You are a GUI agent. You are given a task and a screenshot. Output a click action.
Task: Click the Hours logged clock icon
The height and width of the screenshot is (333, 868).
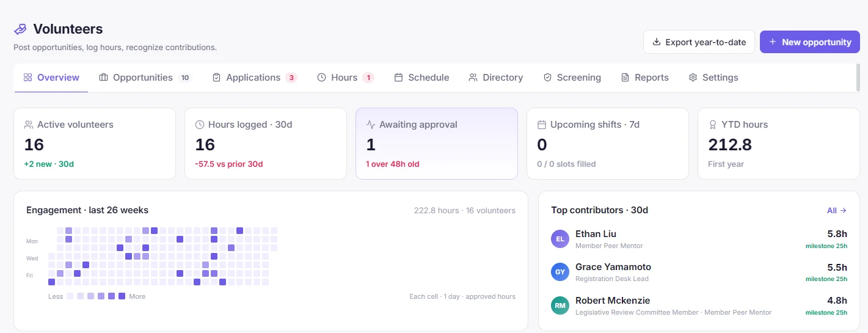[x=200, y=125]
